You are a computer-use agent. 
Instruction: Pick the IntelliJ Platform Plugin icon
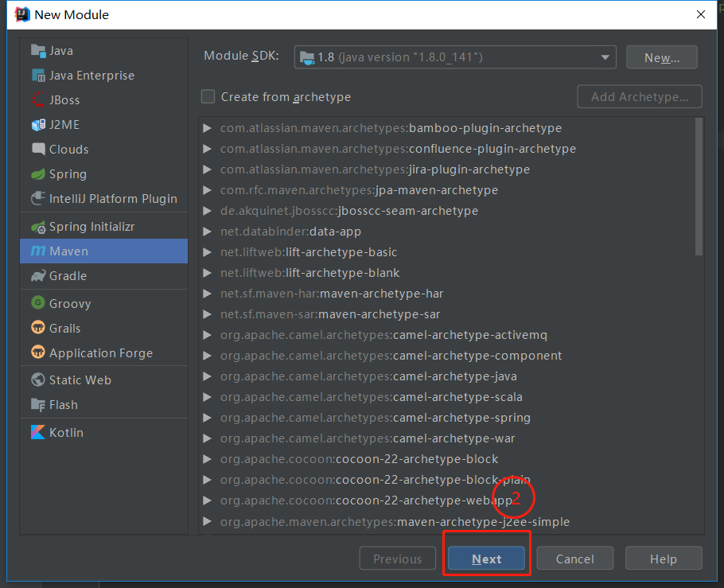point(38,199)
